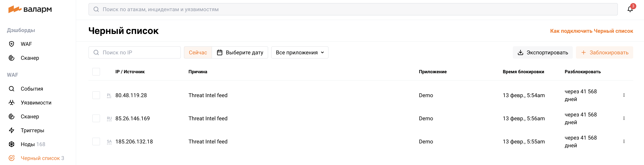Open the Все приложения dropdown
Image resolution: width=644 pixels, height=165 pixels.
299,52
